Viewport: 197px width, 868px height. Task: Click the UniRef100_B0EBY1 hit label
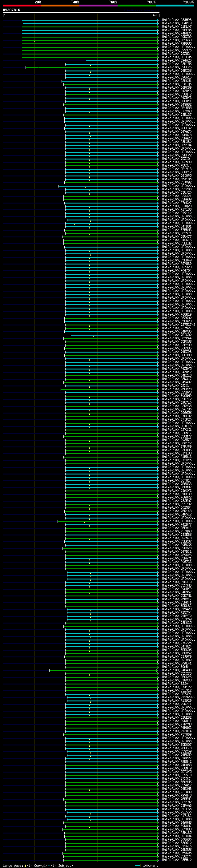(x=177, y=101)
